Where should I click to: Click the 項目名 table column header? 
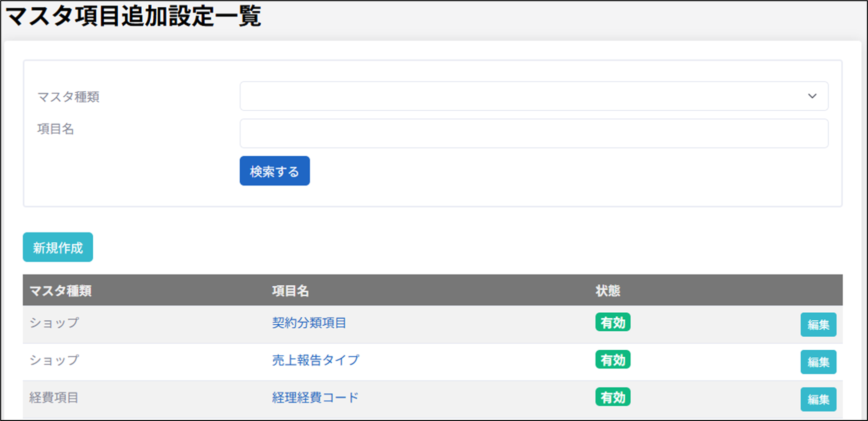coord(290,291)
